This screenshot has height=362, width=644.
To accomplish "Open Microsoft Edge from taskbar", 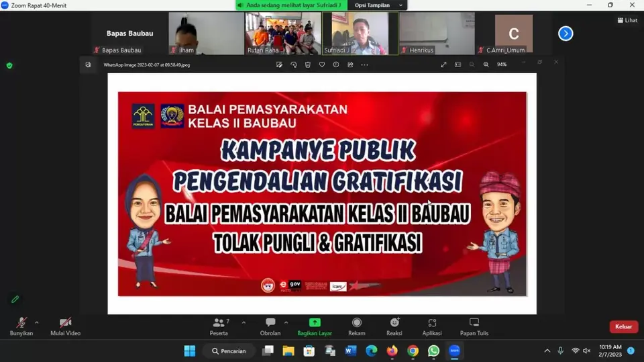I will click(x=371, y=351).
